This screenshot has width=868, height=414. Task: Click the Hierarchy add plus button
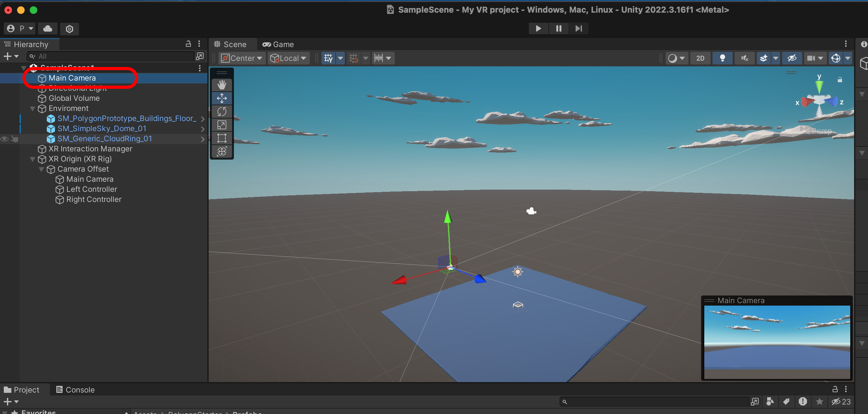pos(7,56)
